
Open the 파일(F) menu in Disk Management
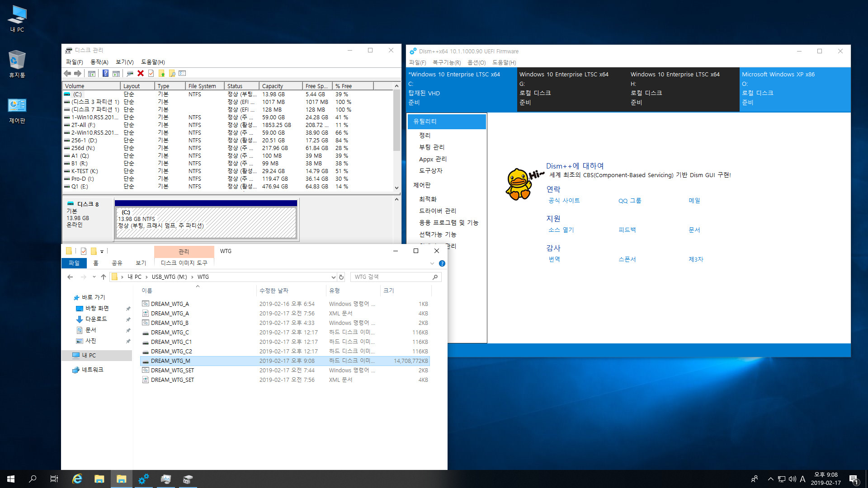coord(75,62)
